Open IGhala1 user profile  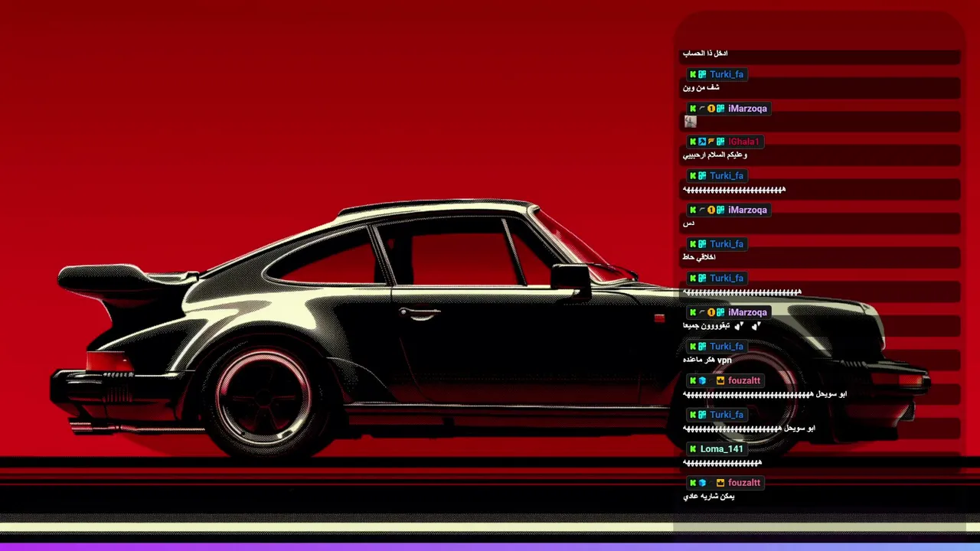[743, 142]
